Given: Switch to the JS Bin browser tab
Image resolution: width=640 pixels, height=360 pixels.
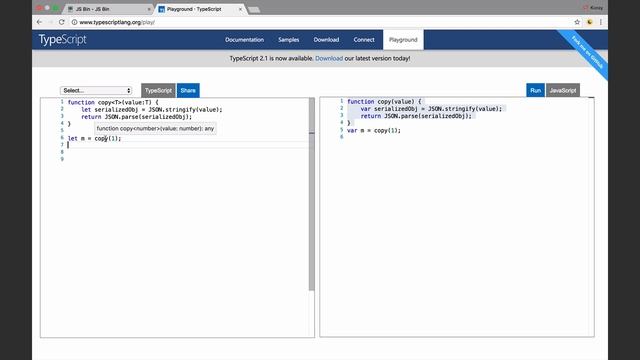Looking at the screenshot, I should (108, 9).
